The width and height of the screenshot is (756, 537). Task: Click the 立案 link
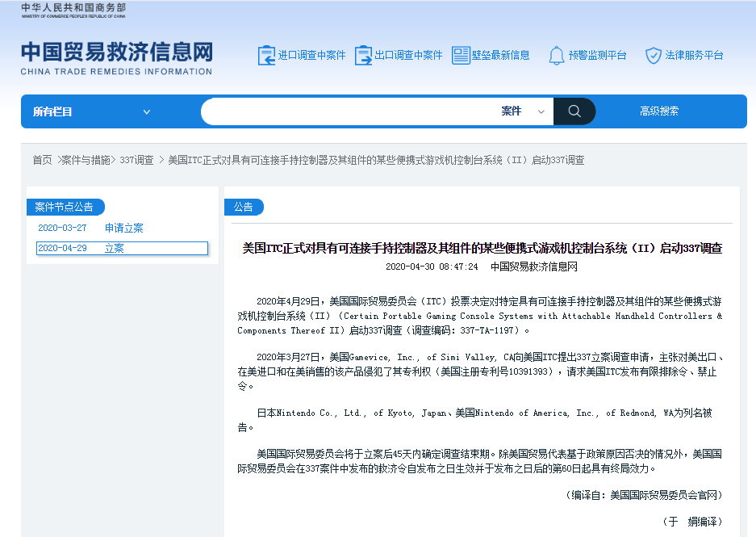pos(115,248)
